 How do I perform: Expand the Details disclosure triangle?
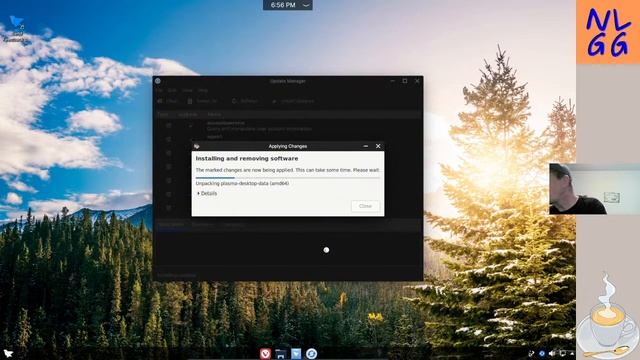coord(198,193)
